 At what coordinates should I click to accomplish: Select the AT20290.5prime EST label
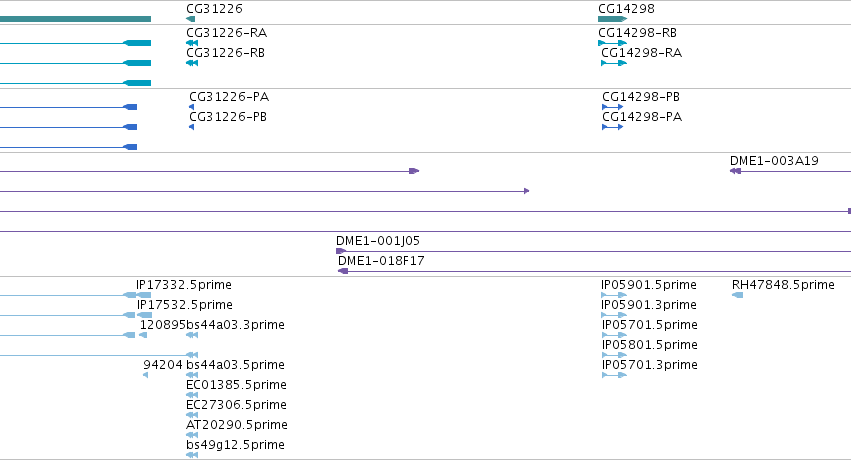click(237, 425)
